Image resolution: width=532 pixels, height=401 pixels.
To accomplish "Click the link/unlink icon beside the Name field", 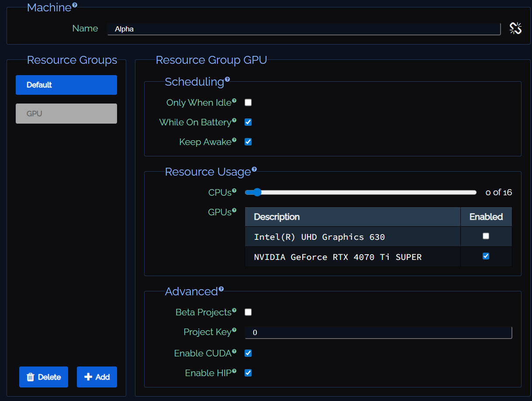I will tap(515, 29).
